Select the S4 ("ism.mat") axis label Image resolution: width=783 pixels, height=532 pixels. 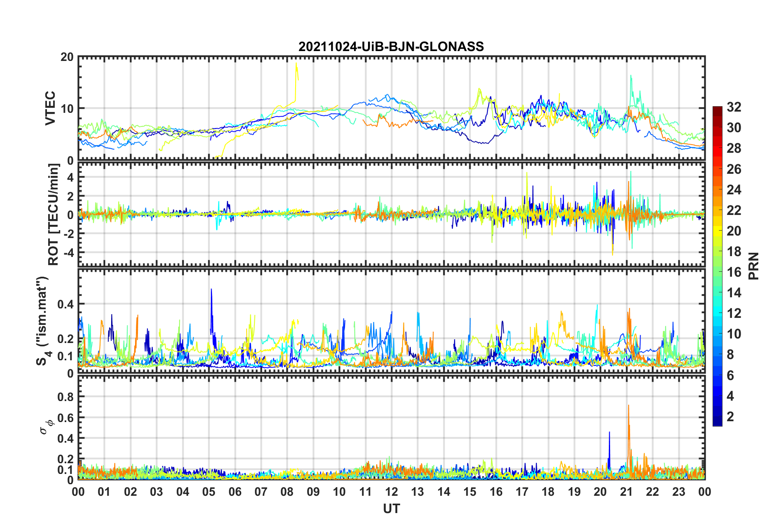[x=42, y=321]
